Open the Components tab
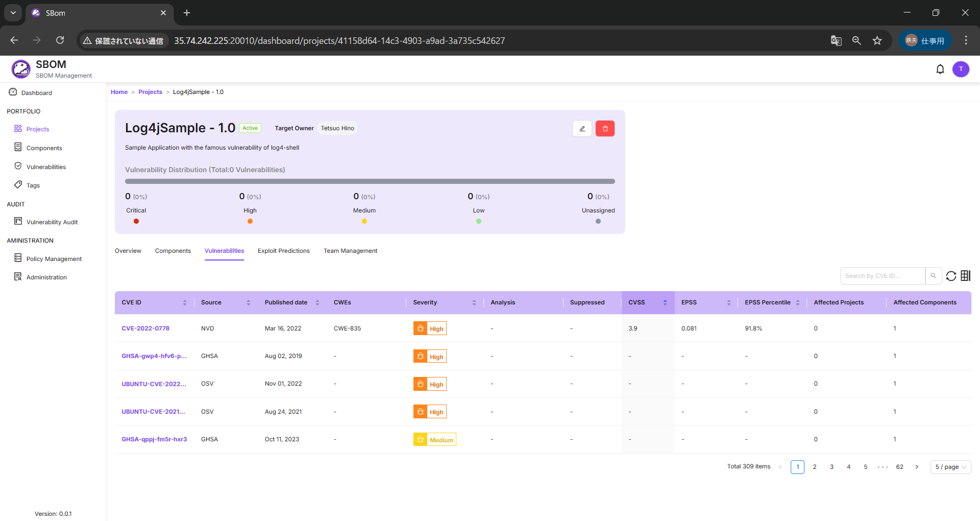This screenshot has width=980, height=521. [173, 251]
